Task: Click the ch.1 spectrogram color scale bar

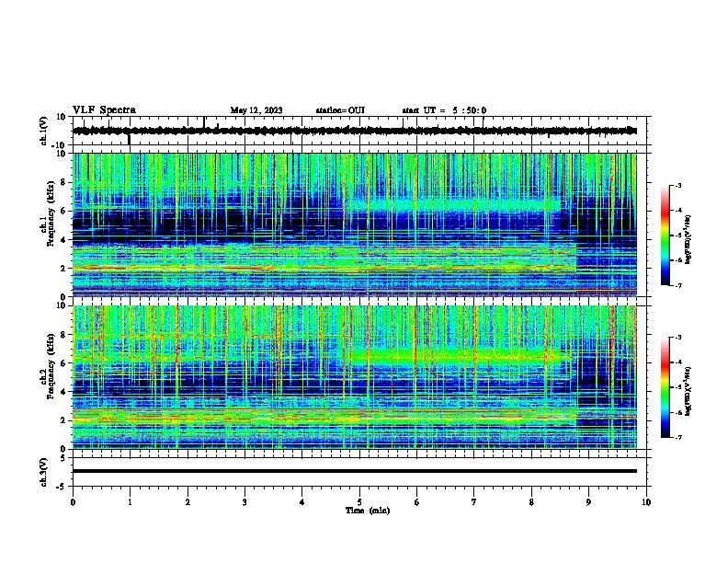Action: pos(665,236)
